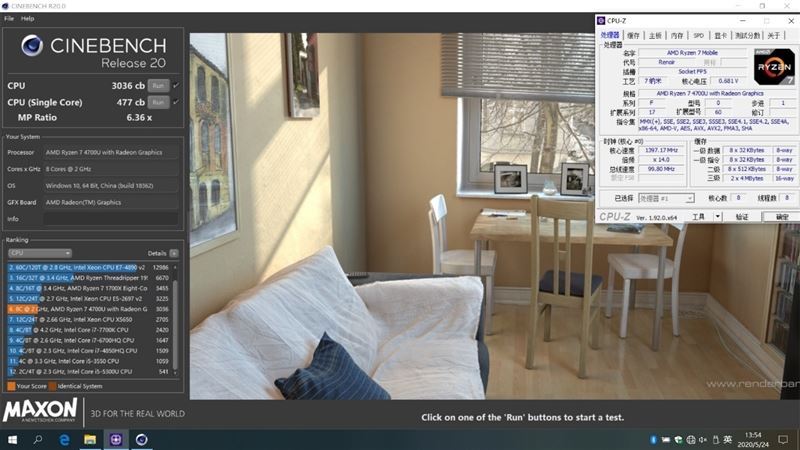Click the CPU-Z 确定 button
Viewport: 800px width, 450px height.
pyautogui.click(x=782, y=216)
